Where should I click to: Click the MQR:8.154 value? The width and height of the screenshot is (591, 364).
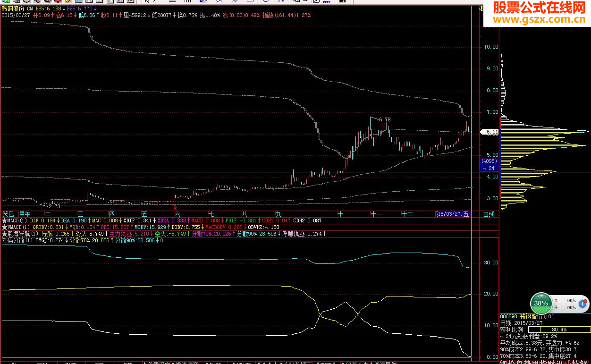point(83,227)
